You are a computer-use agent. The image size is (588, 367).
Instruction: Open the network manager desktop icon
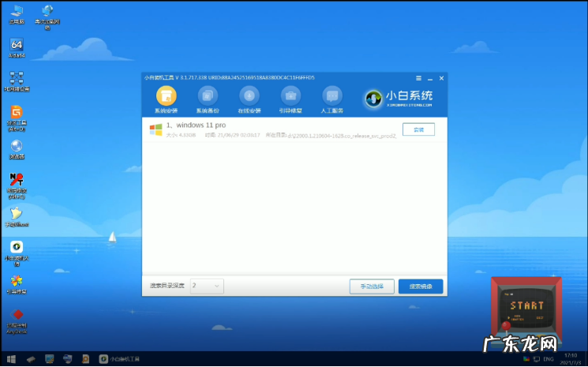click(x=17, y=81)
